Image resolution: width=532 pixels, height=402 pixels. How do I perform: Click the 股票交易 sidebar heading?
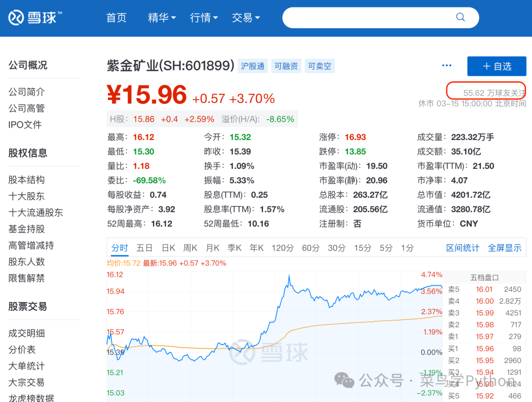coord(28,307)
